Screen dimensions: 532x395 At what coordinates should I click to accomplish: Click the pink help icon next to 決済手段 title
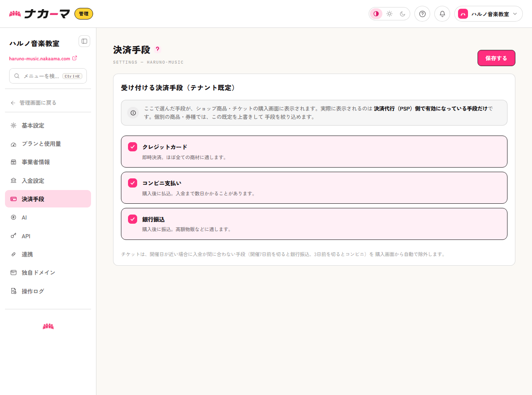[157, 49]
